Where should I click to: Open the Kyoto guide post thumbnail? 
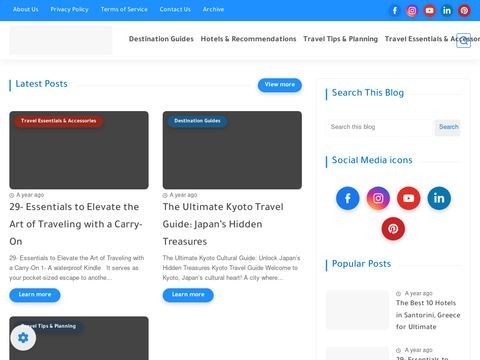(232, 150)
